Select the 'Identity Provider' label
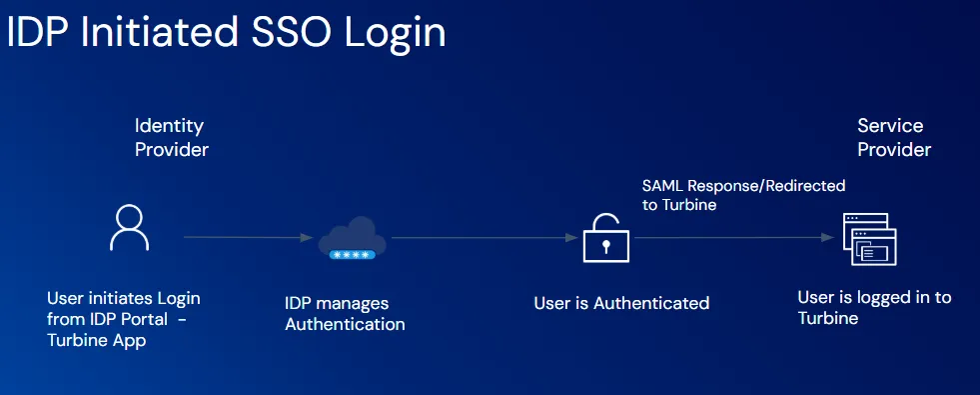 coord(171,138)
